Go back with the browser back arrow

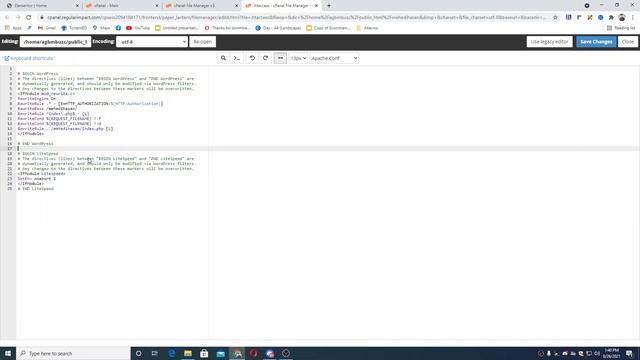pyautogui.click(x=7, y=18)
